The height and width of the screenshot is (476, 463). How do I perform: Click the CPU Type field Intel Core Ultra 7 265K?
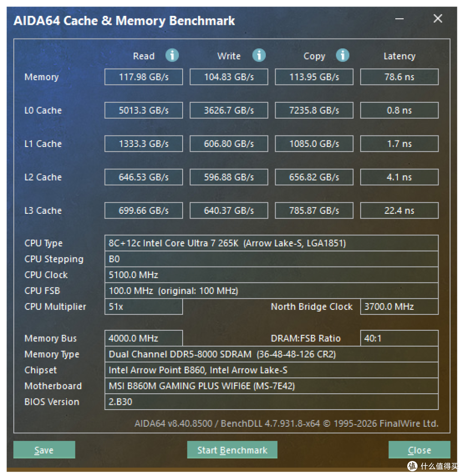(x=271, y=243)
